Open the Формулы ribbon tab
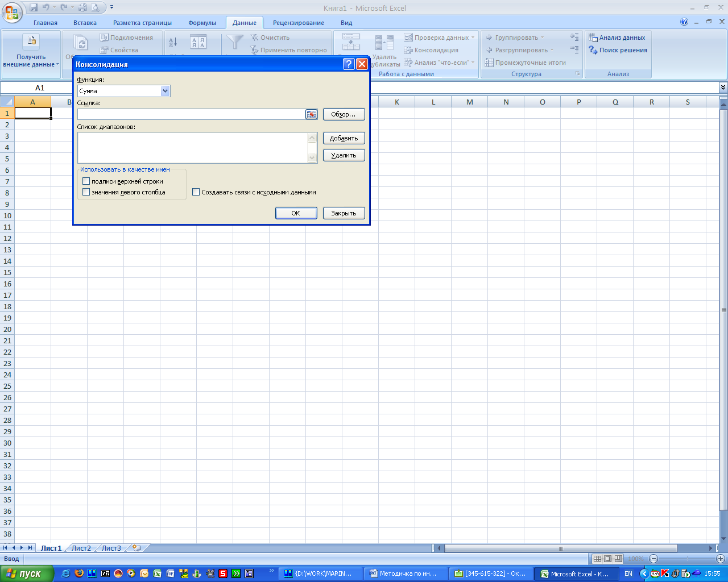The height and width of the screenshot is (582, 728). click(202, 23)
